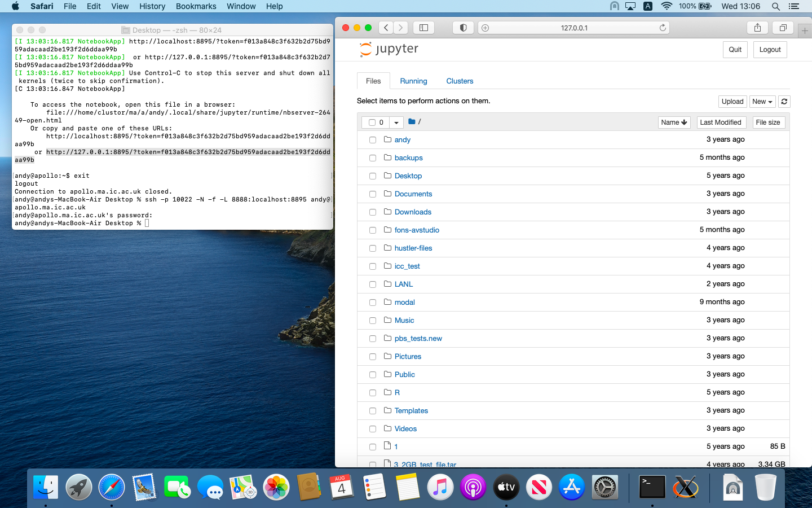Switch to the Clusters tab
The height and width of the screenshot is (508, 812).
(460, 81)
